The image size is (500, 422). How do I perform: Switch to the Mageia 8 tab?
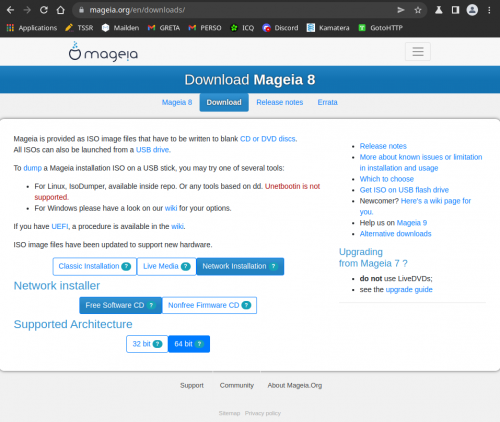coord(177,102)
